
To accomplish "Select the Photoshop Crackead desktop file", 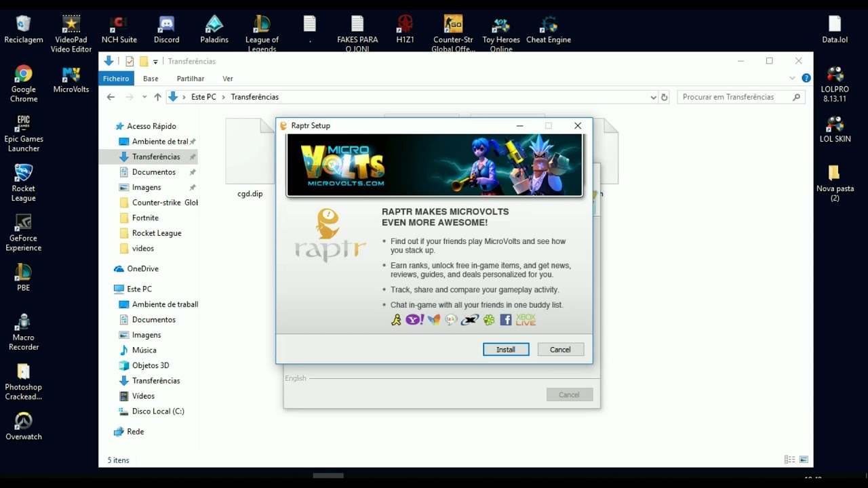I will pyautogui.click(x=24, y=381).
